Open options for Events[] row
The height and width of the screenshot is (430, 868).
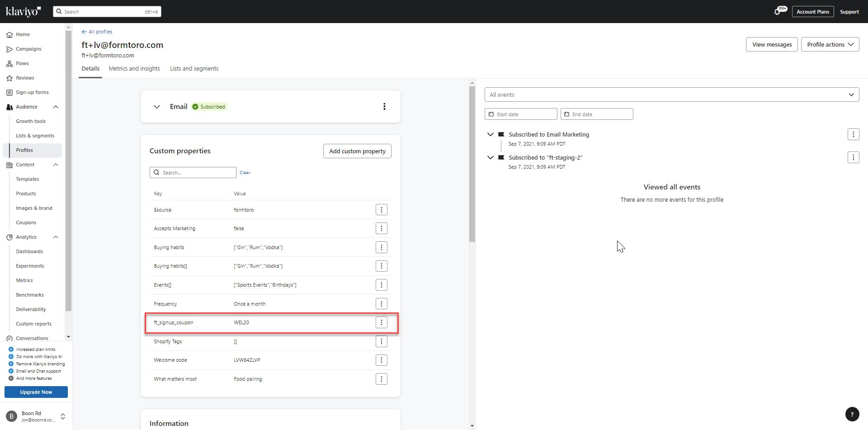pyautogui.click(x=382, y=285)
